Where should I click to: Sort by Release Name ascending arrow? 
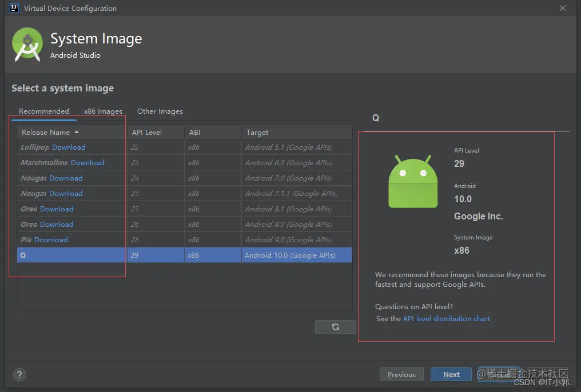(77, 132)
